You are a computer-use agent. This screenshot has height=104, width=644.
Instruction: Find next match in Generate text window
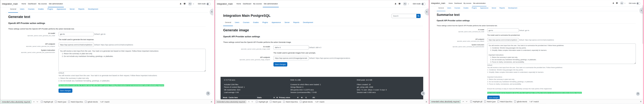pyautogui.click(x=37, y=102)
